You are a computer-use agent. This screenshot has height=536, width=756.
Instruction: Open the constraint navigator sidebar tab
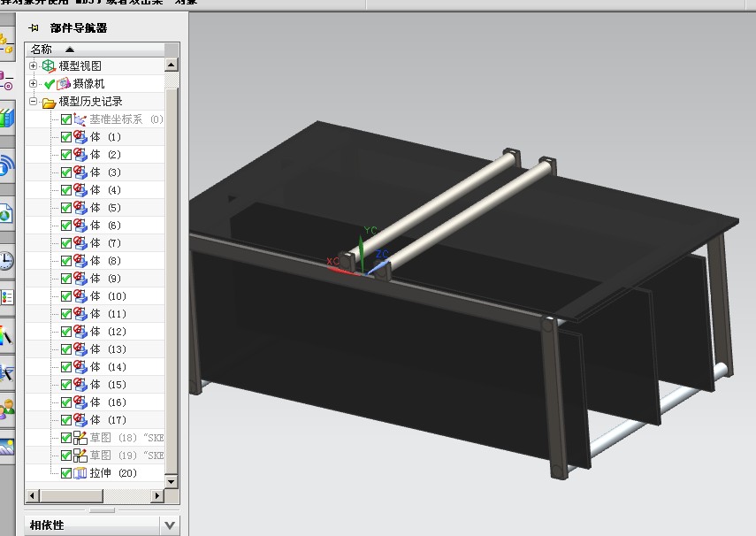pyautogui.click(x=6, y=80)
